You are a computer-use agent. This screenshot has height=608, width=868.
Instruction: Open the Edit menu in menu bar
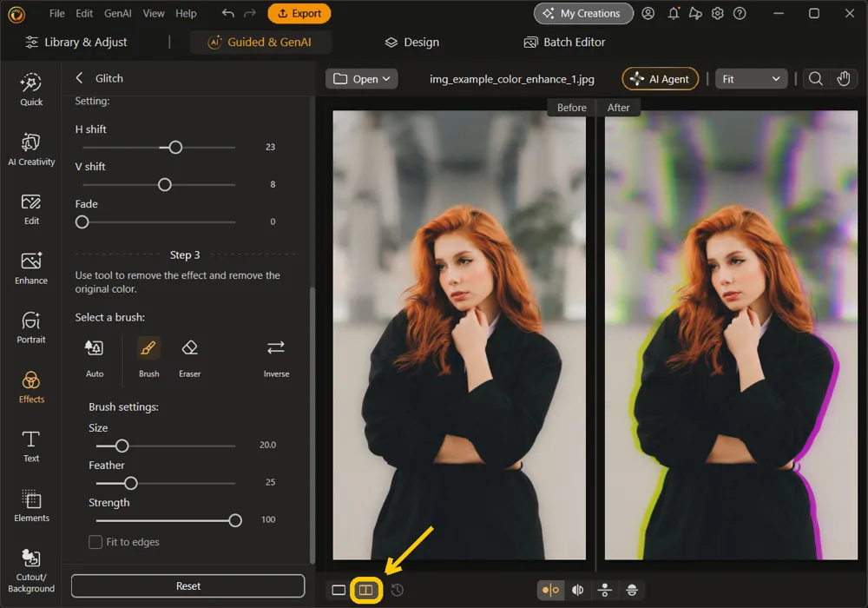click(x=84, y=13)
